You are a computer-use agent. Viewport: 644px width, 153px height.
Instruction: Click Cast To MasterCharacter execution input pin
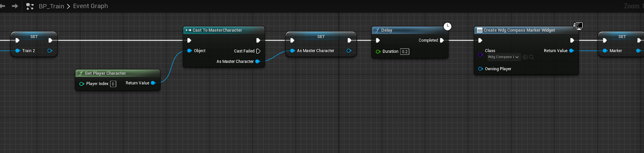click(x=189, y=40)
